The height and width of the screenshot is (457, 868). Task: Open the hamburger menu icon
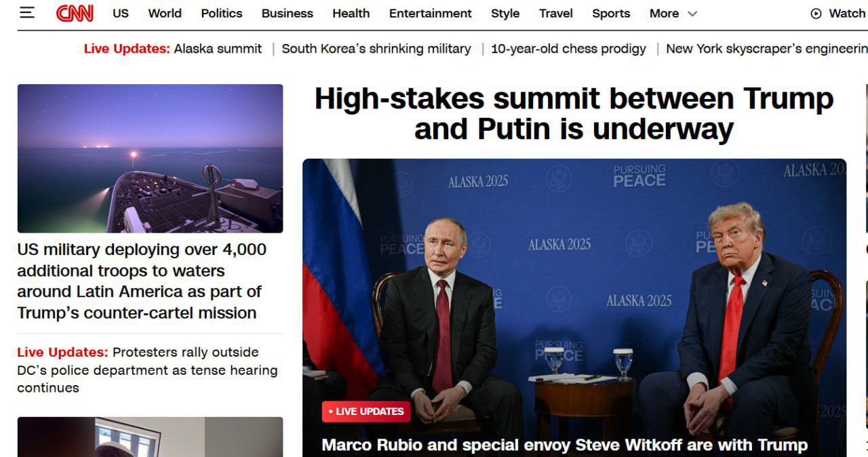tap(27, 13)
